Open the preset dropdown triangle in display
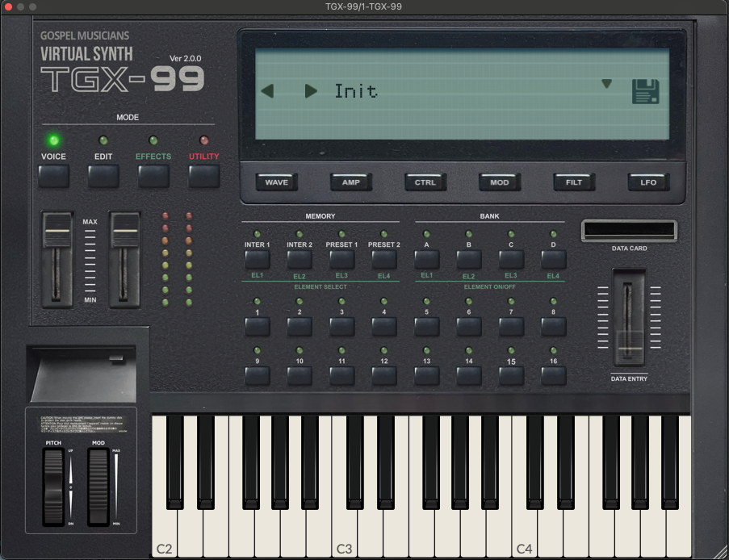This screenshot has width=729, height=560. click(x=606, y=84)
